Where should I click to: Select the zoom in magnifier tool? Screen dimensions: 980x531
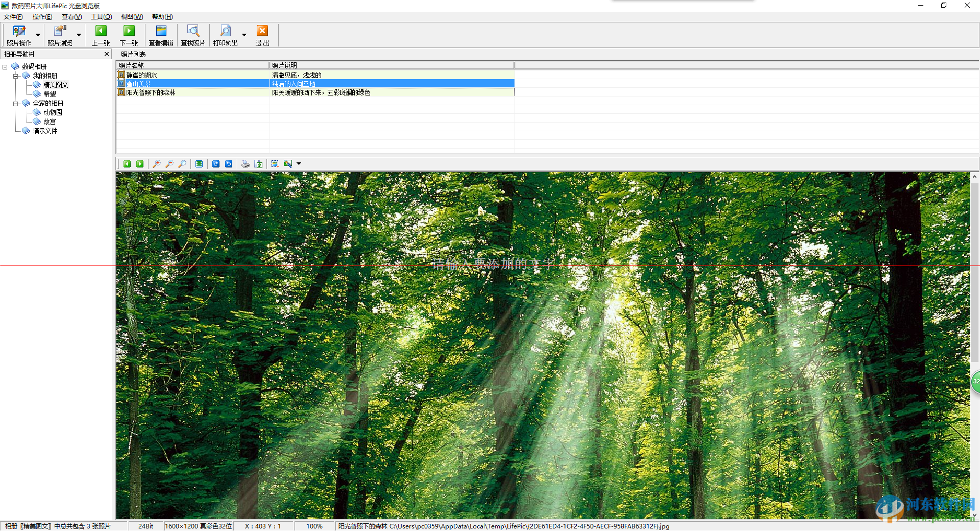(157, 164)
